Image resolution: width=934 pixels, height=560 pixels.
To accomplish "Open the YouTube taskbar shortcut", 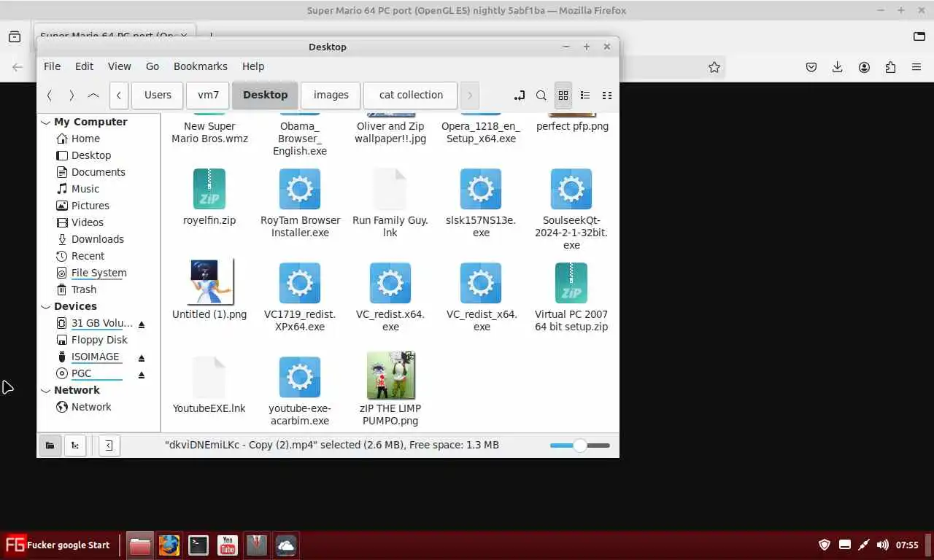I will [228, 545].
